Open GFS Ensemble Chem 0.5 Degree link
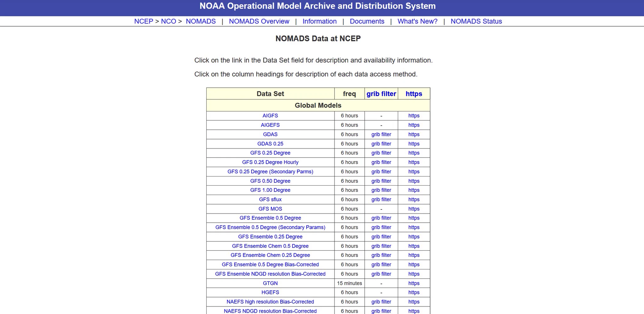The width and height of the screenshot is (644, 314). 270,246
